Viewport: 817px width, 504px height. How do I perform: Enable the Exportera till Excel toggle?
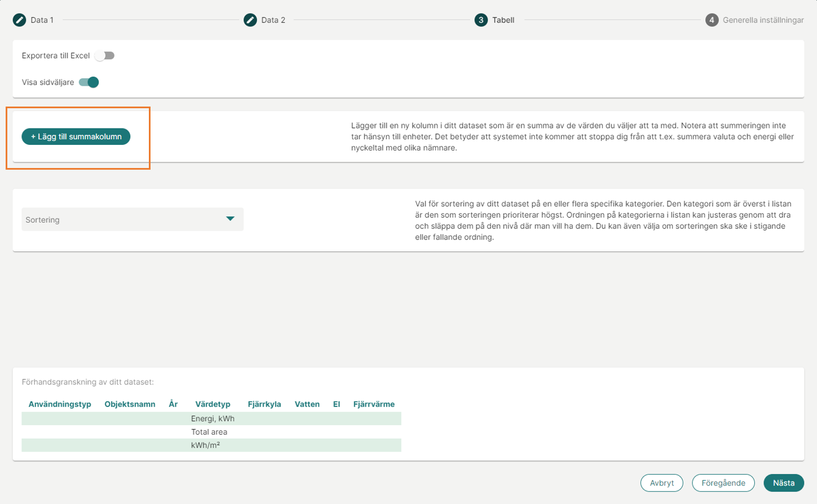(x=105, y=56)
